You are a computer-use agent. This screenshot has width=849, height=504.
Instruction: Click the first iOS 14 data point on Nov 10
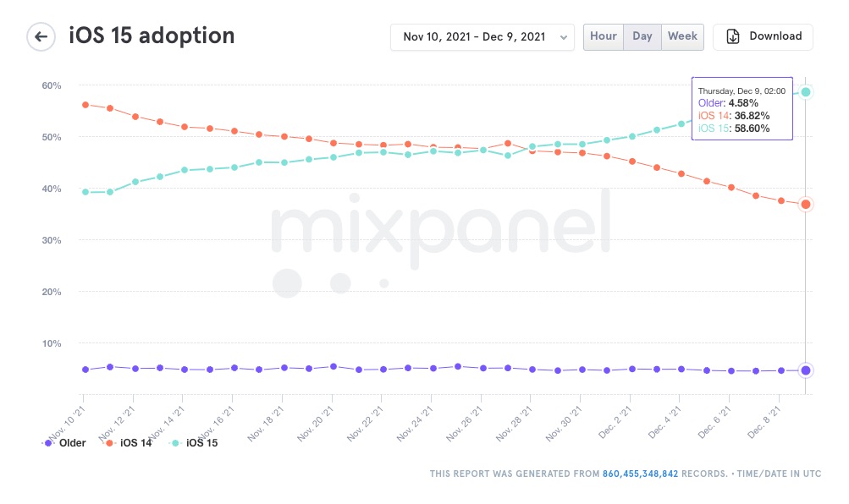(x=85, y=105)
